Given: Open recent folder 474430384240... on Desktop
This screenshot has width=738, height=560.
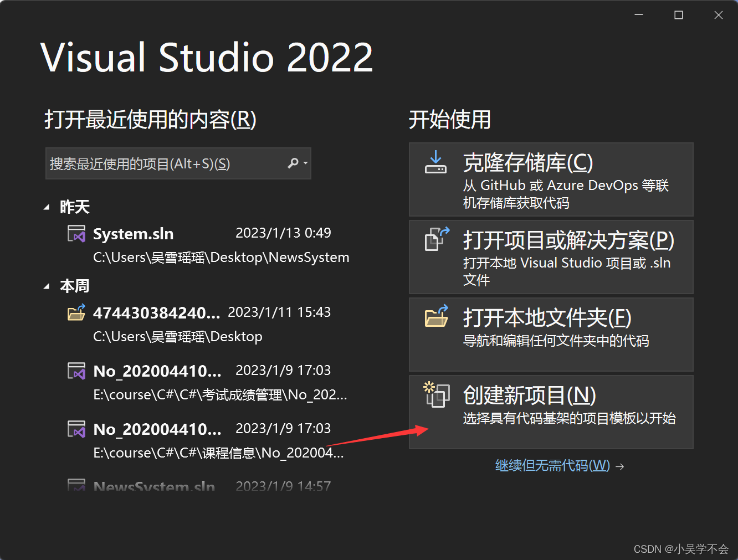Looking at the screenshot, I should coord(208,324).
